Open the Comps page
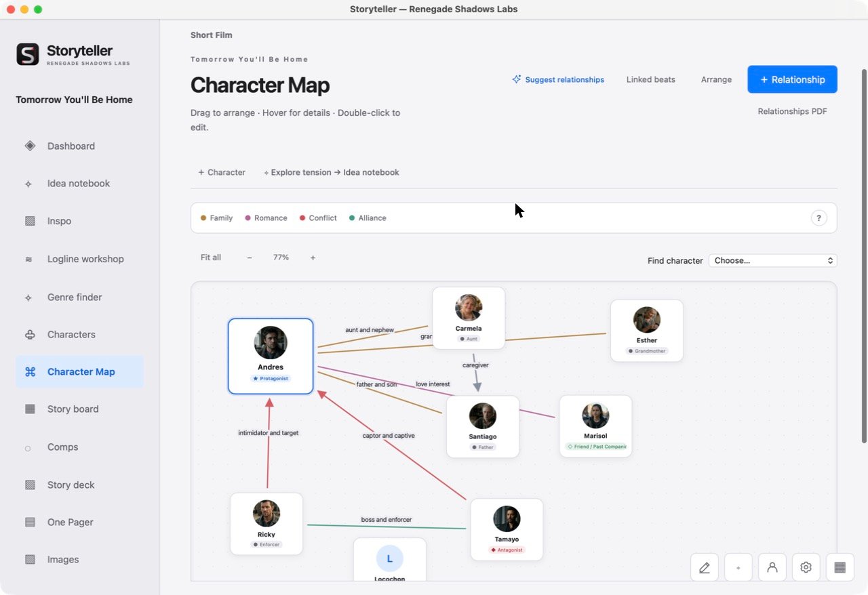Screen dimensions: 868x595 79,447
